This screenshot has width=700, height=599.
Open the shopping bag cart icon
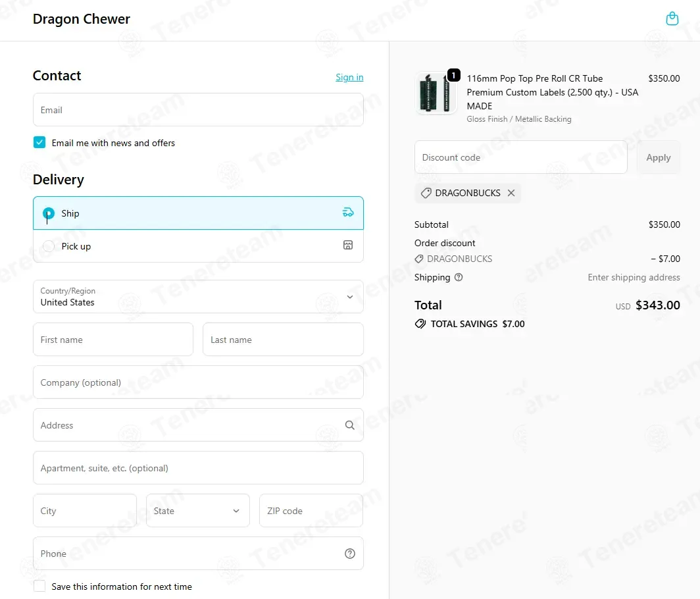coord(672,19)
